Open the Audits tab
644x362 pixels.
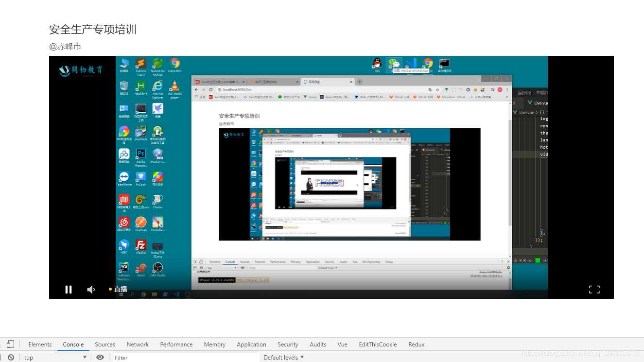tap(318, 345)
